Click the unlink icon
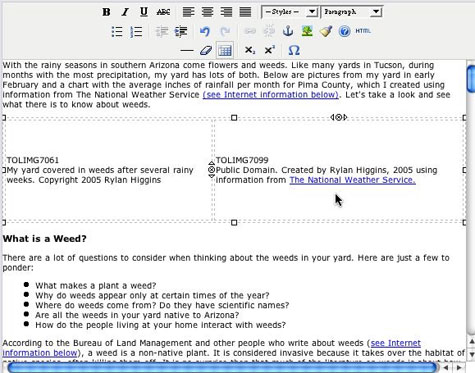475x373 pixels. [x=269, y=31]
